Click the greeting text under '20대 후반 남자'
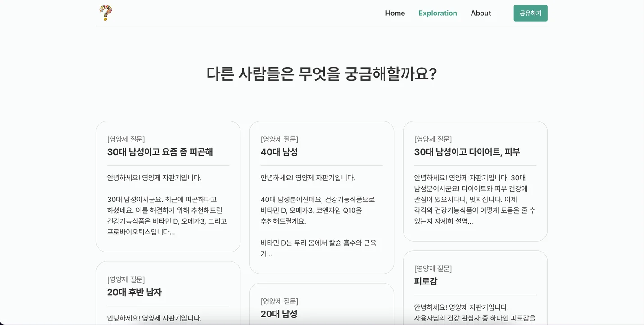Screen dimensions: 644x325 [x=154, y=318]
